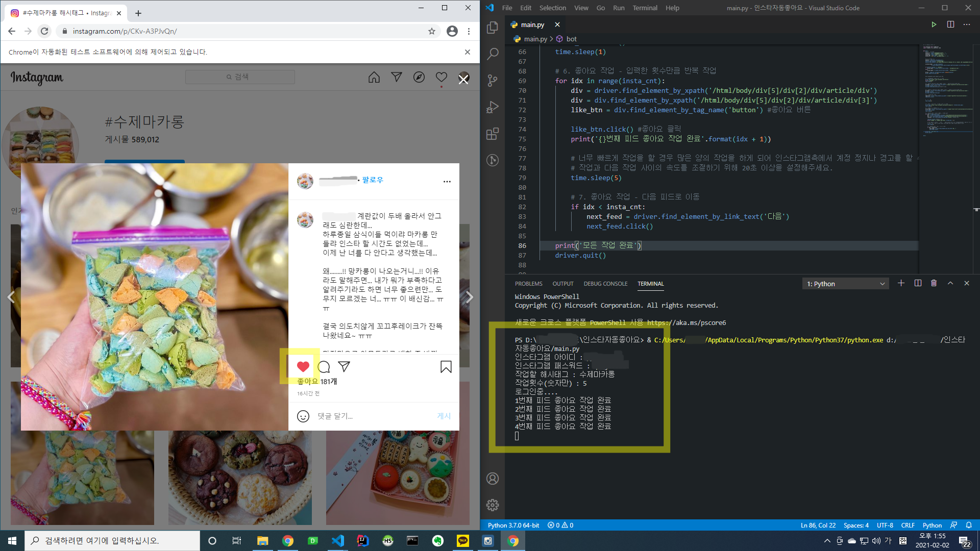
Task: Open the Terminal menu in the menu bar
Action: click(645, 8)
